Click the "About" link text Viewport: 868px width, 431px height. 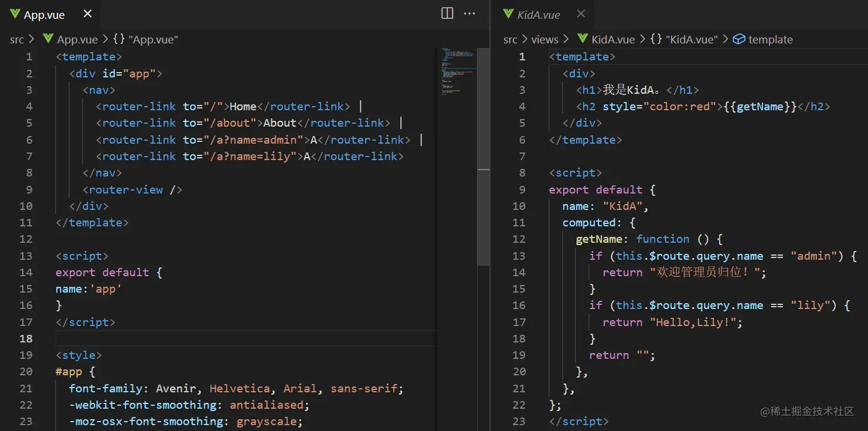click(280, 123)
